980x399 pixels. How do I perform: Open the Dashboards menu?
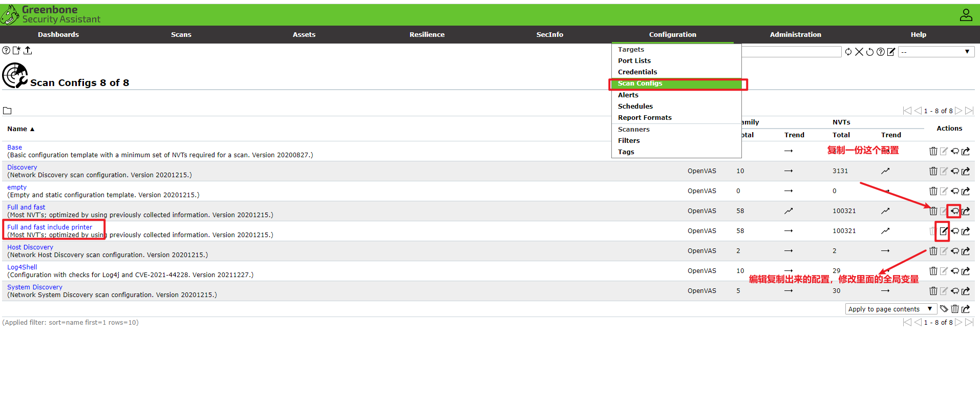coord(58,34)
